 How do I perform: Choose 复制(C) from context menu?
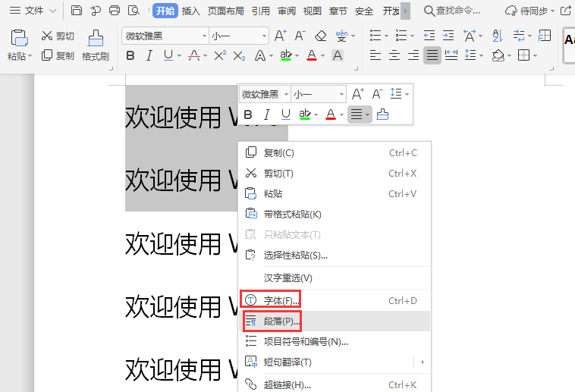[334, 153]
